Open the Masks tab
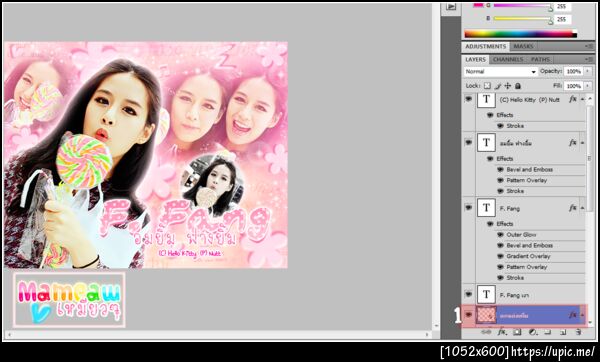Image resolution: width=600 pixels, height=362 pixels. [523, 46]
